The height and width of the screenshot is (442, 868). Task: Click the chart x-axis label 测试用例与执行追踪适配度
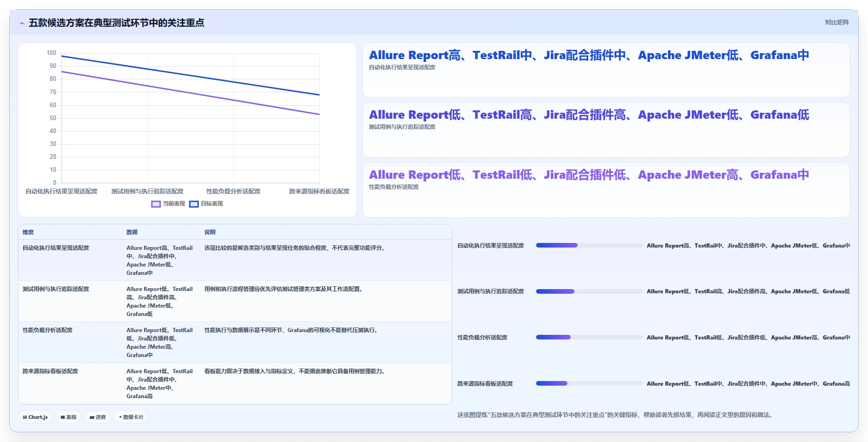point(147,191)
